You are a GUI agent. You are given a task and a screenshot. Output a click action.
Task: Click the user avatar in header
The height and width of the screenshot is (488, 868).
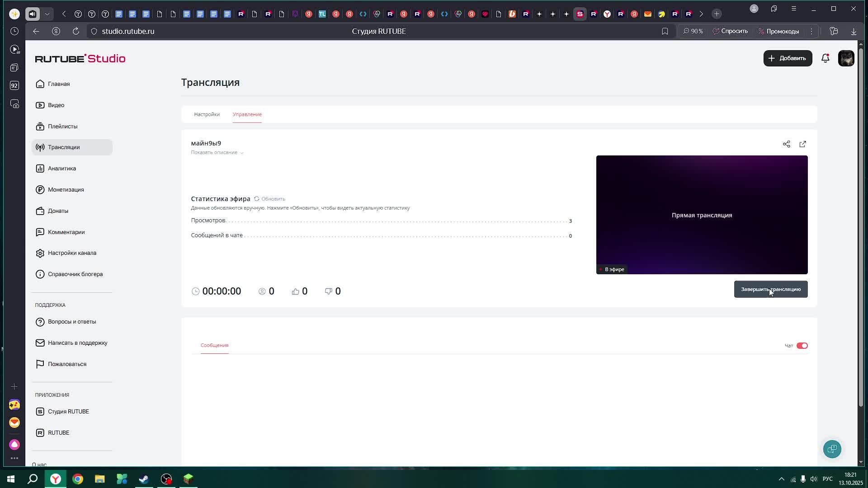(846, 58)
